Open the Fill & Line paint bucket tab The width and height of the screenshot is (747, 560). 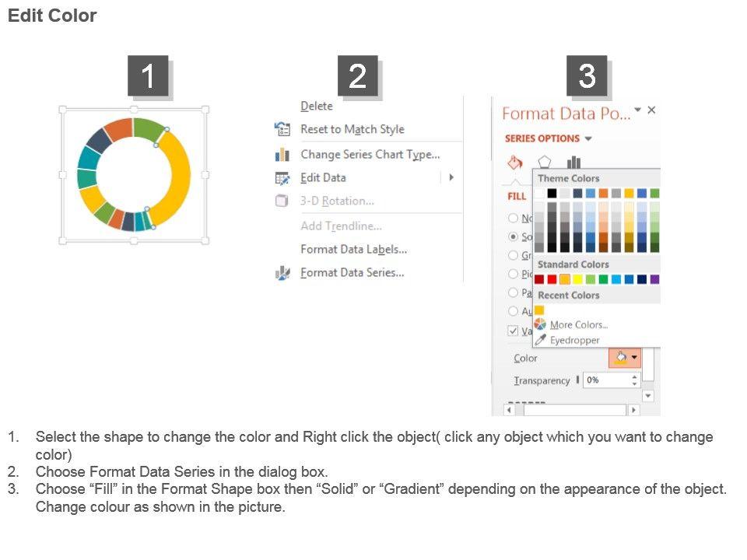pos(514,163)
